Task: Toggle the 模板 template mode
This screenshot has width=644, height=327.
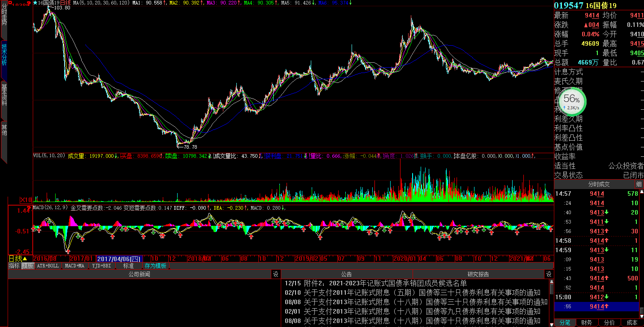Action: (x=28, y=266)
